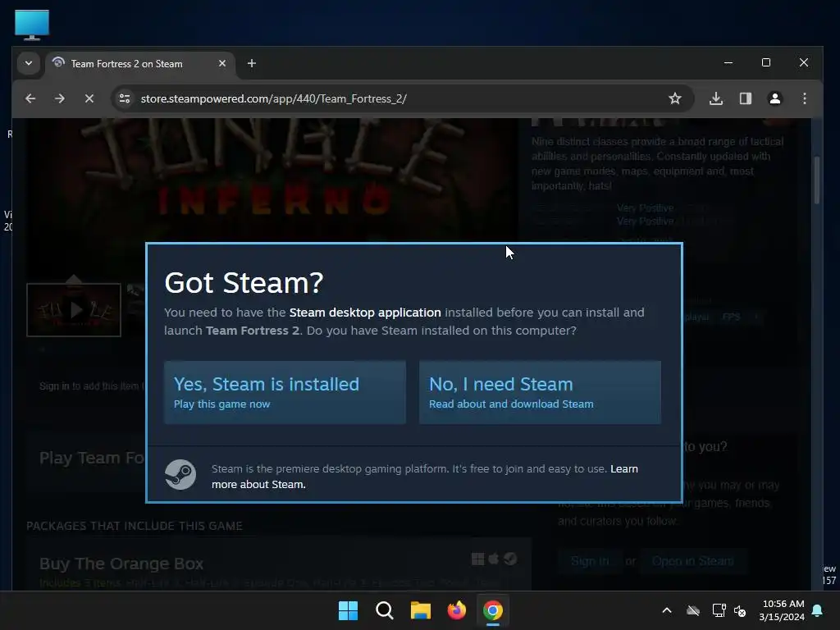Follow the Learn more about Steam link
Screen dimensions: 840x630
coord(424,477)
